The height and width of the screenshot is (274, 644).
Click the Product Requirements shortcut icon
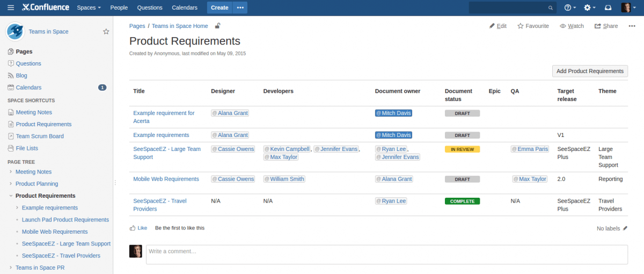(11, 124)
